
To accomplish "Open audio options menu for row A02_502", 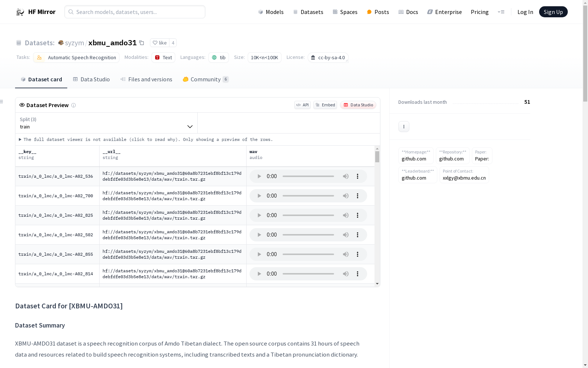I will coord(358,235).
